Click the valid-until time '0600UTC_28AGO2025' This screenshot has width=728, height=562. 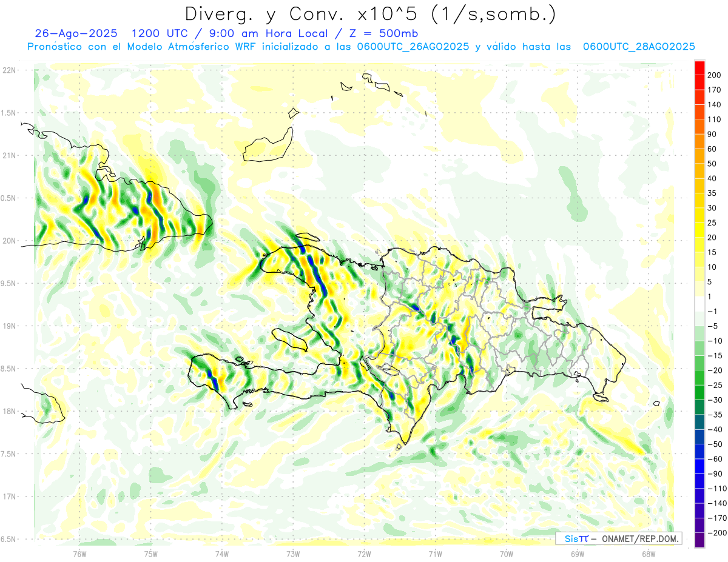638,47
